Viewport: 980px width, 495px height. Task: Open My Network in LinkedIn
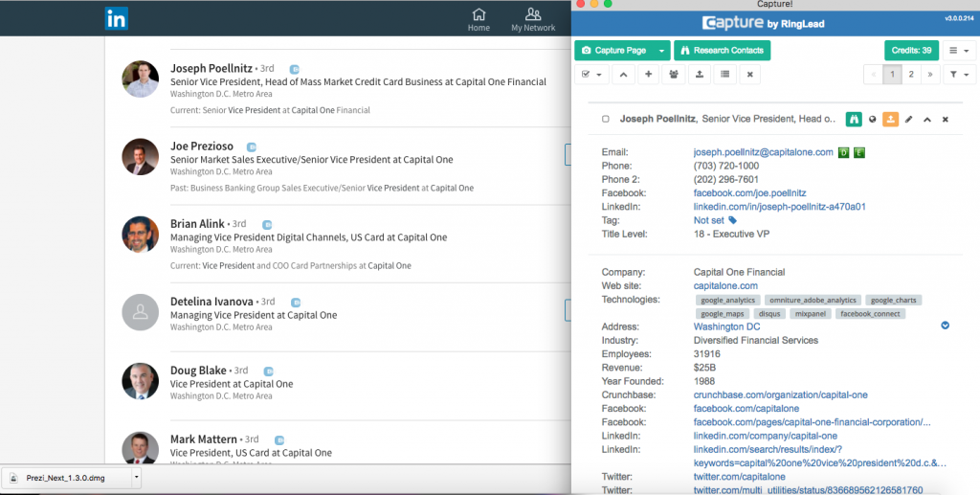tap(533, 20)
